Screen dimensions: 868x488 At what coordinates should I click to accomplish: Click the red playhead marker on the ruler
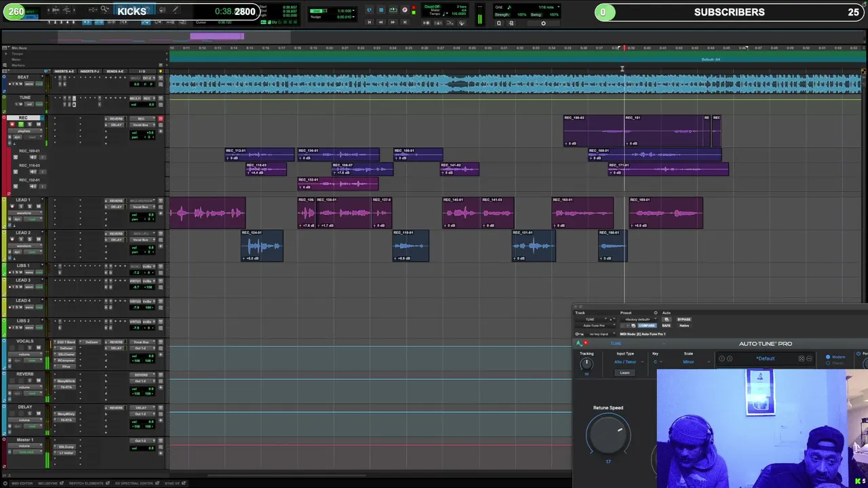pos(624,48)
